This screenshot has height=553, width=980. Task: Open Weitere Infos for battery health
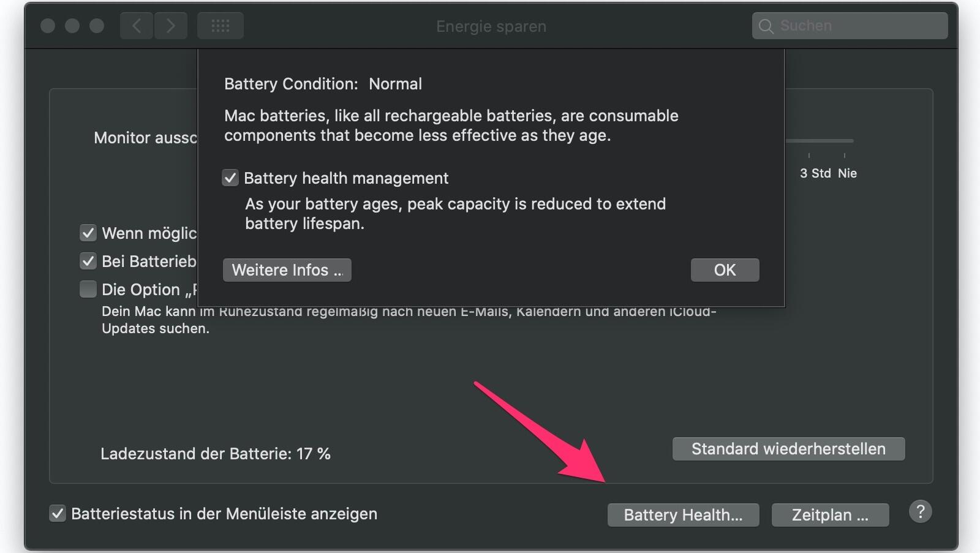point(287,270)
